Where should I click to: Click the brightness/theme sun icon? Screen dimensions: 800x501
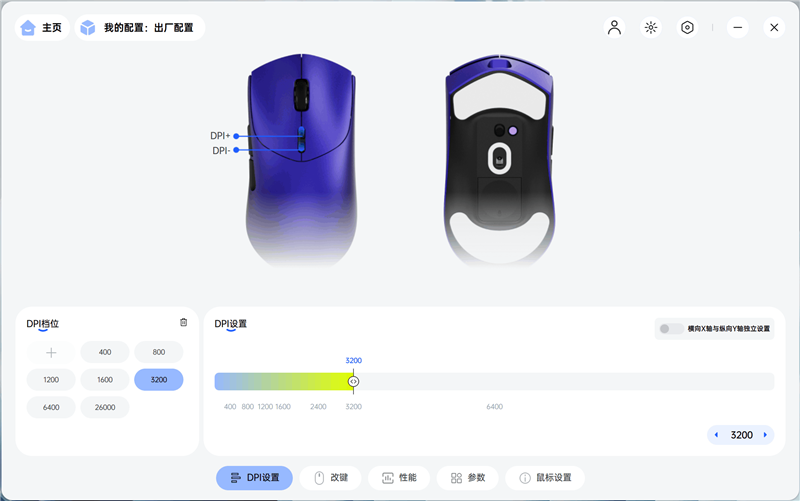pos(651,28)
